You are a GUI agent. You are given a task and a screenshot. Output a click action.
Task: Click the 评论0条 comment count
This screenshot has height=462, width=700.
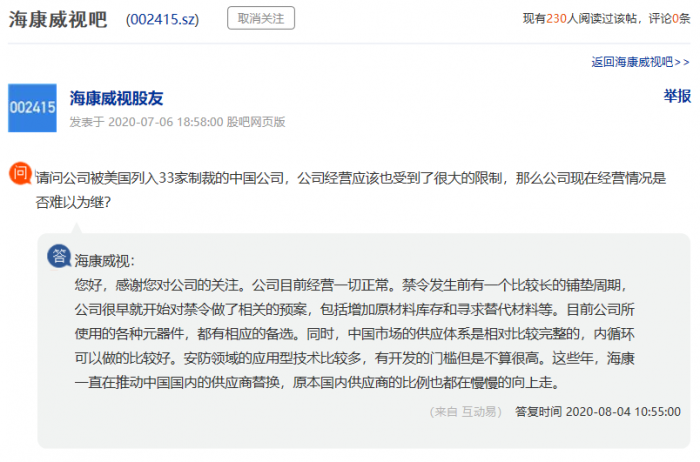click(666, 18)
